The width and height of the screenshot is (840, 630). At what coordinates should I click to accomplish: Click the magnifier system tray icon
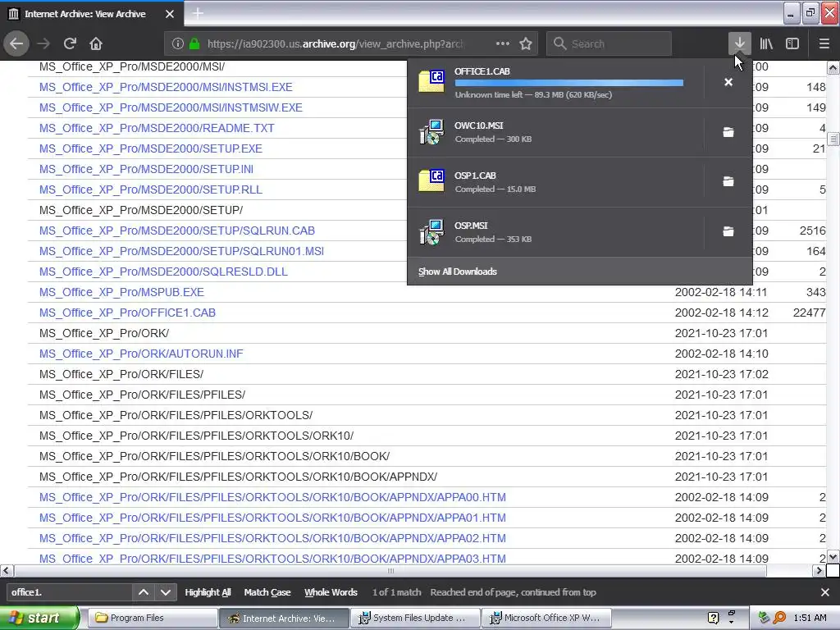(779, 618)
